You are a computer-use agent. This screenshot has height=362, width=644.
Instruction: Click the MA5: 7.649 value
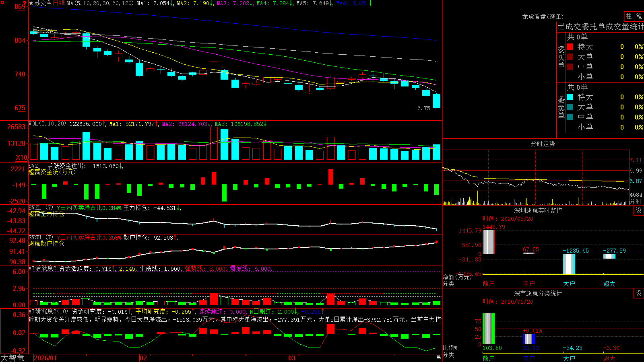315,3
